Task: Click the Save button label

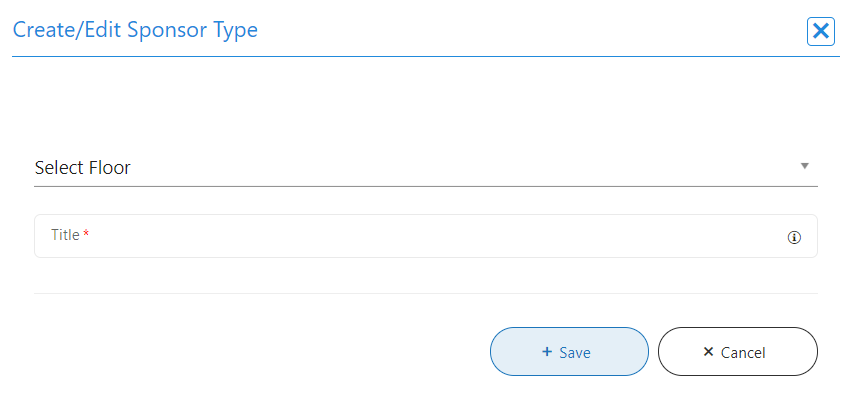Action: coord(575,353)
